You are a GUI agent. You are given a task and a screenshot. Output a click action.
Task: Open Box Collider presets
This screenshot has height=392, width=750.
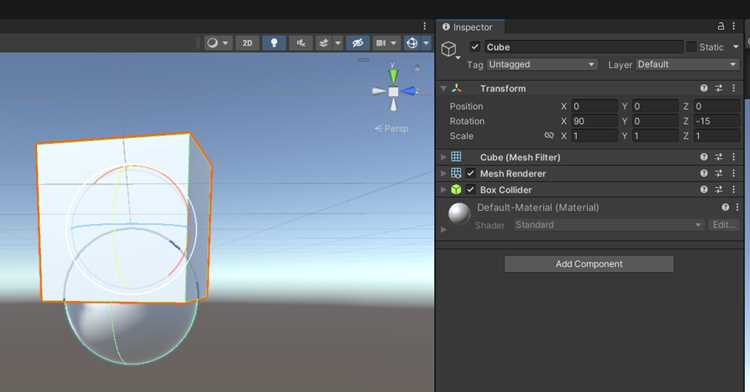point(718,189)
